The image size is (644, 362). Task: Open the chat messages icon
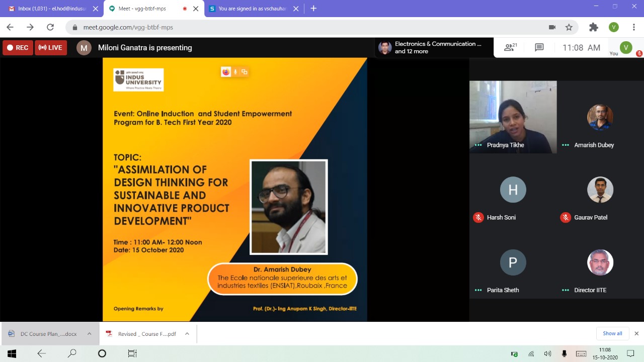pos(539,47)
